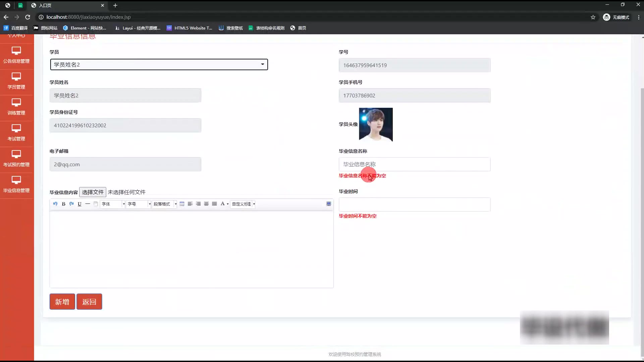Insert a horizontal line in the editor

click(88, 204)
